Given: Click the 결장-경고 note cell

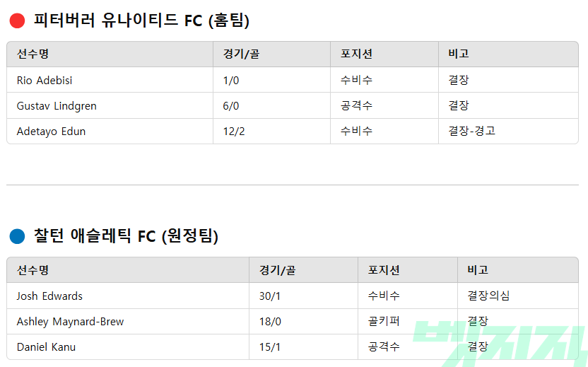Looking at the screenshot, I should click(x=471, y=132).
